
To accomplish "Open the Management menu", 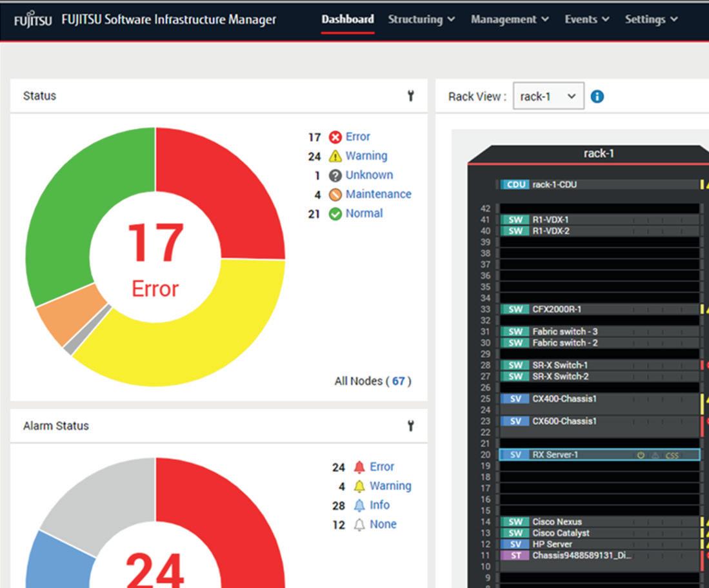I will point(510,19).
